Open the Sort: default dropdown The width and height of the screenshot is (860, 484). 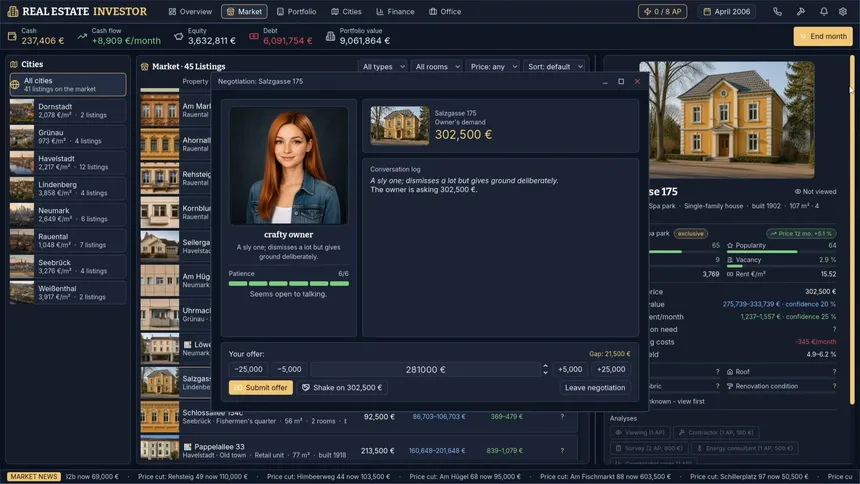point(554,66)
